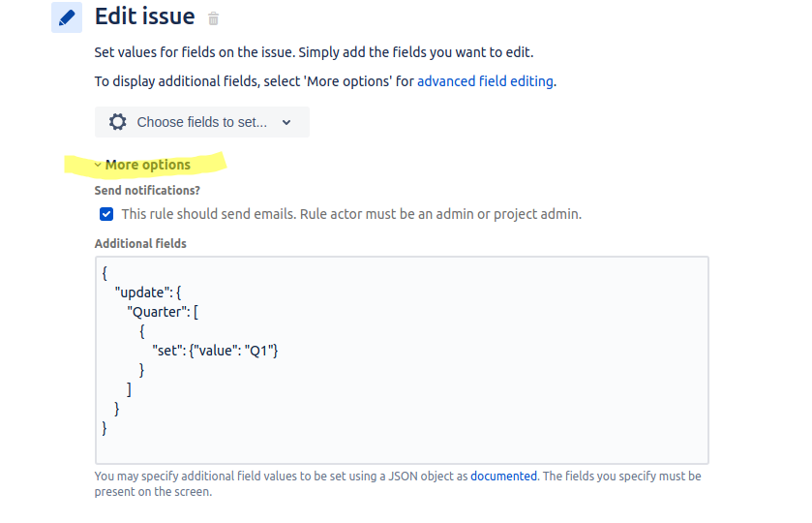
Task: Place cursor on the "set" value Q1 line
Action: pos(215,351)
